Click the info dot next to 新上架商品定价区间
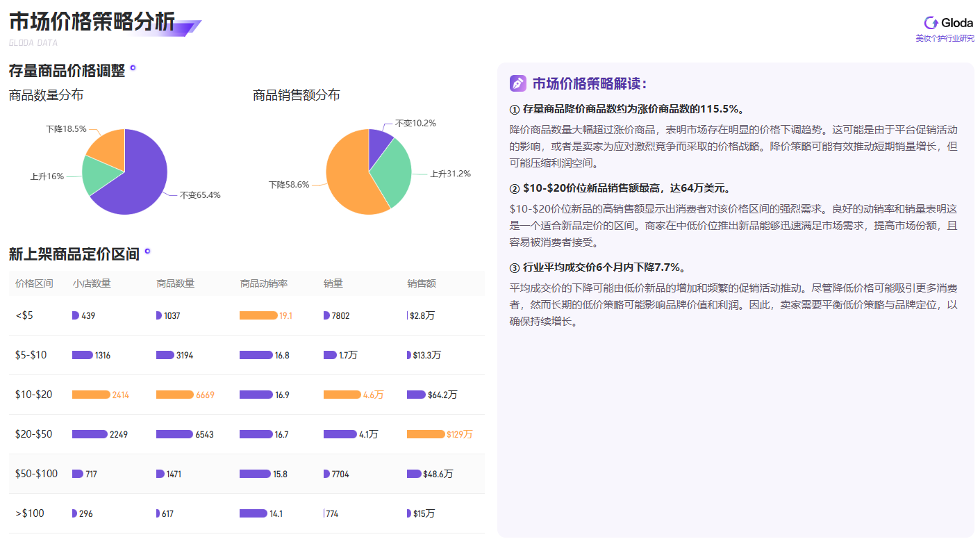Screen dimensions: 980x546 pyautogui.click(x=147, y=251)
